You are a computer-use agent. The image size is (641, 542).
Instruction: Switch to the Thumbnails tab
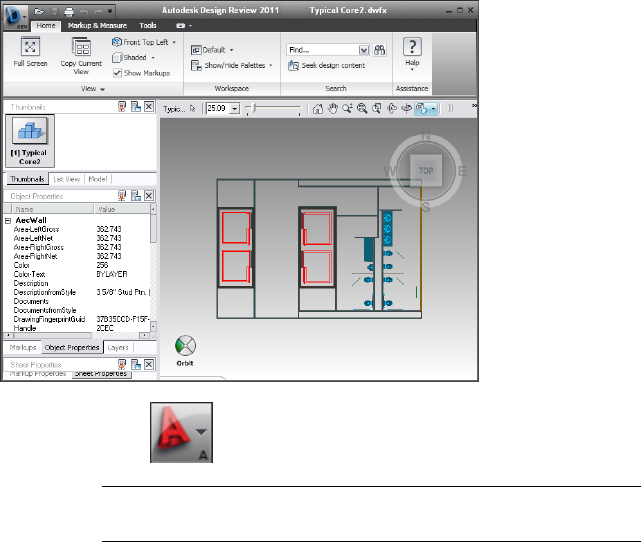[x=27, y=179]
